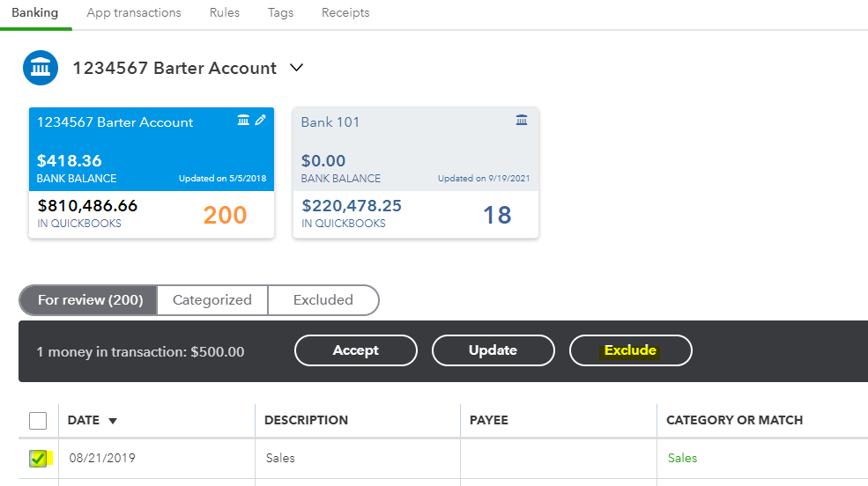Screen dimensions: 868x486
Task: Show the Categorized transactions list
Action: [211, 300]
